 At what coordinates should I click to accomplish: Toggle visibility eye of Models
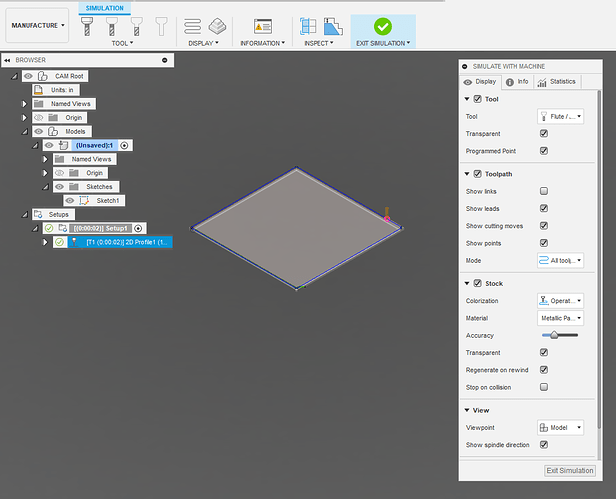[38, 131]
